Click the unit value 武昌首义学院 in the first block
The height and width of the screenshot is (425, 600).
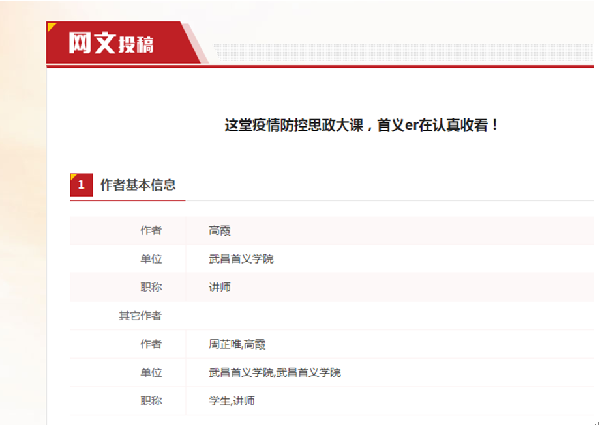241,259
